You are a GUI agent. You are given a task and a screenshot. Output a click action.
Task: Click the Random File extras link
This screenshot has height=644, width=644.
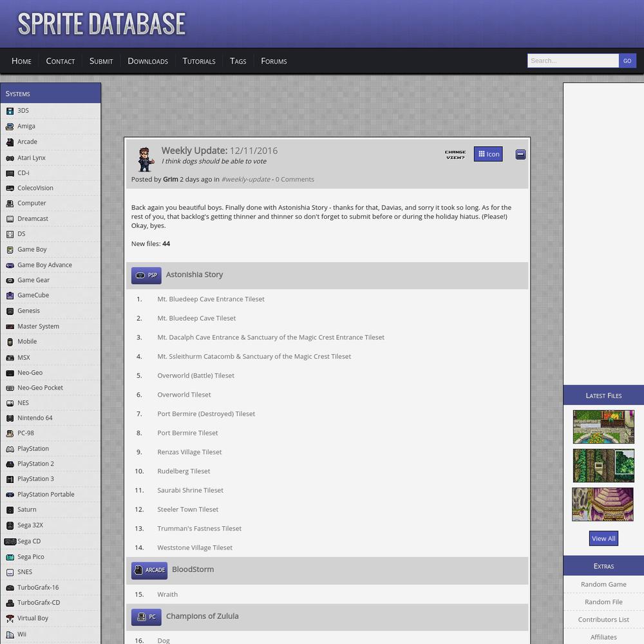(x=603, y=601)
